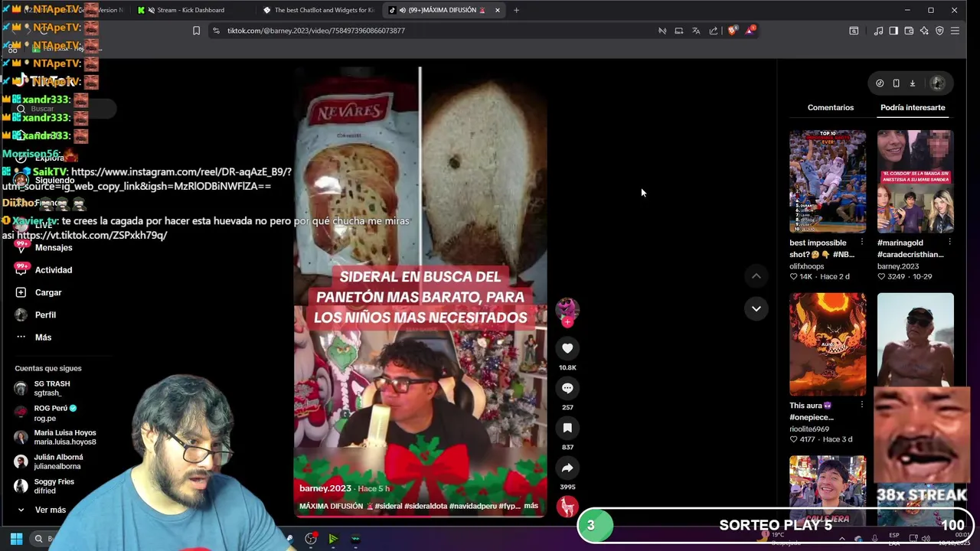Open Leo AI sparkle icon

click(924, 31)
